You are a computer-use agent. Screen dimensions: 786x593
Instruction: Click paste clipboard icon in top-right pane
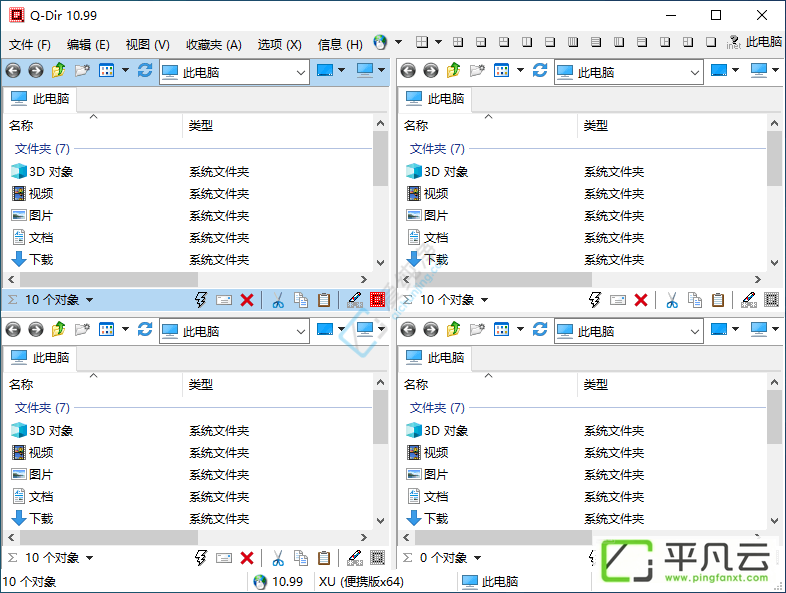pos(718,300)
